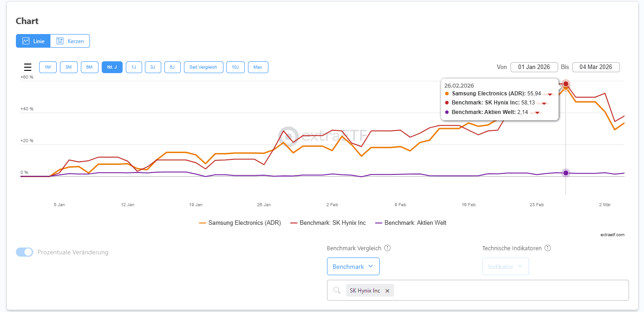Expand the Indikator dropdown

(505, 267)
